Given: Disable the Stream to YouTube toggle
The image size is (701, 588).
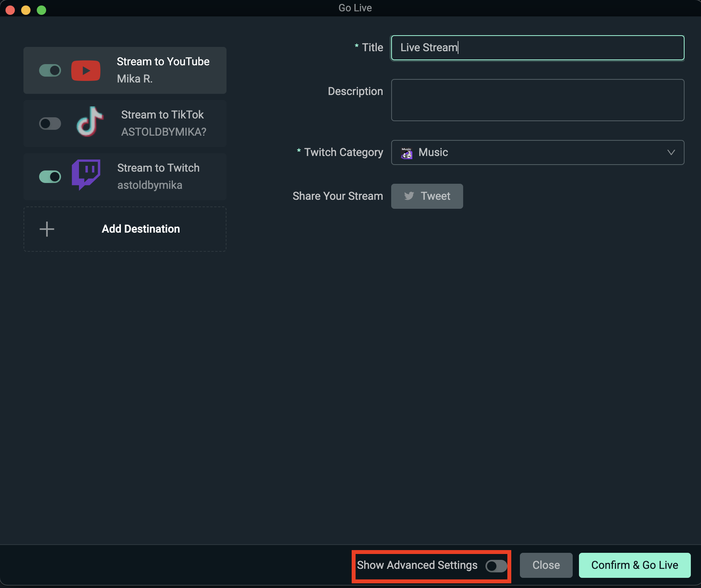Looking at the screenshot, I should (50, 70).
